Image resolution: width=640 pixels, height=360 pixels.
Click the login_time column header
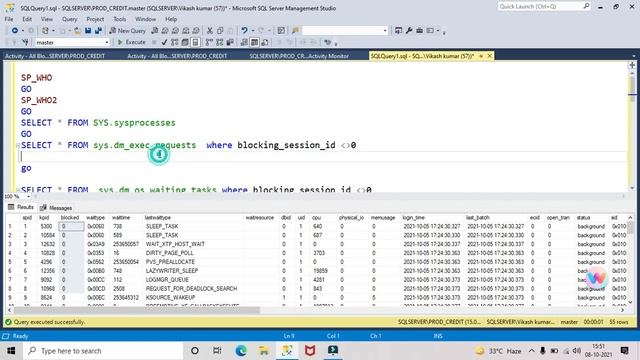coord(413,218)
